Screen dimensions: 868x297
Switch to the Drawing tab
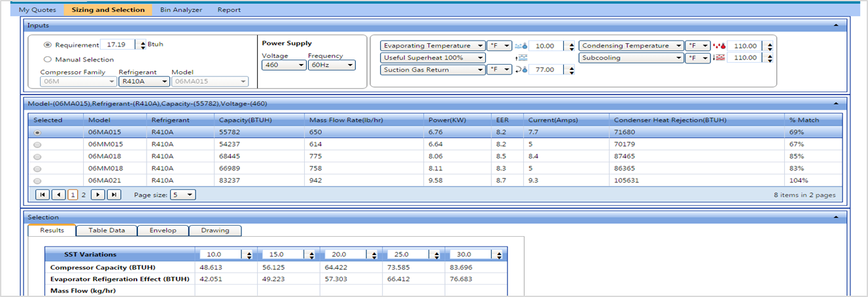tap(215, 230)
